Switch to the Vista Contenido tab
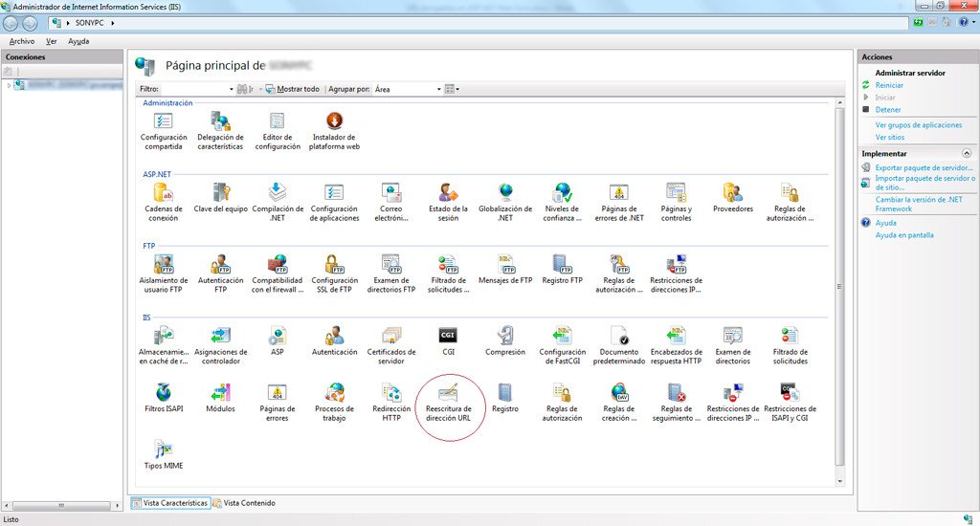Viewport: 980px width, 526px height. pyautogui.click(x=245, y=503)
